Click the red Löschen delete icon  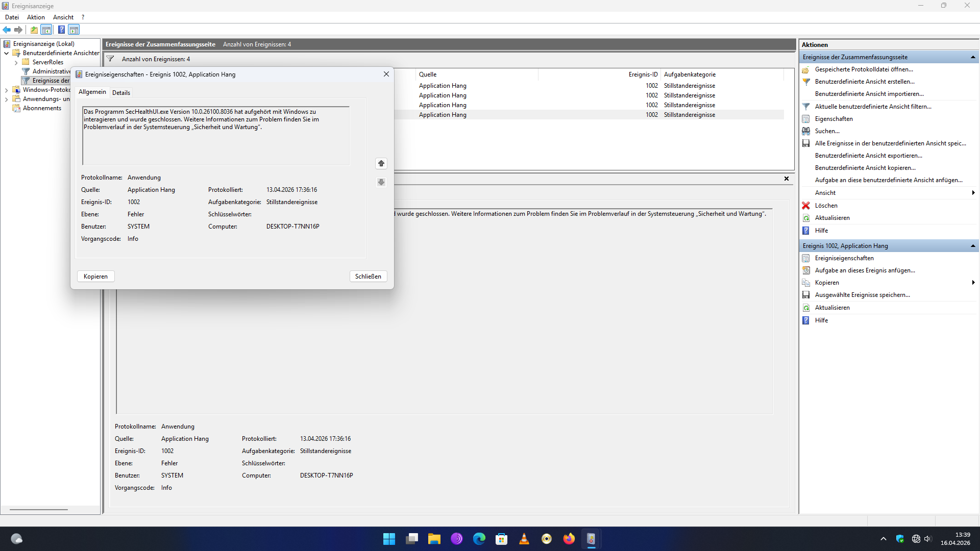pos(806,206)
